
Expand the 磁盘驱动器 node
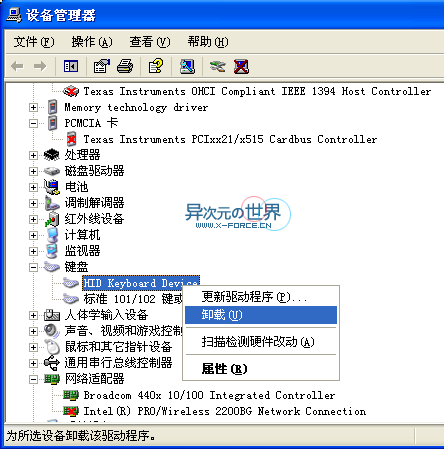coord(33,171)
